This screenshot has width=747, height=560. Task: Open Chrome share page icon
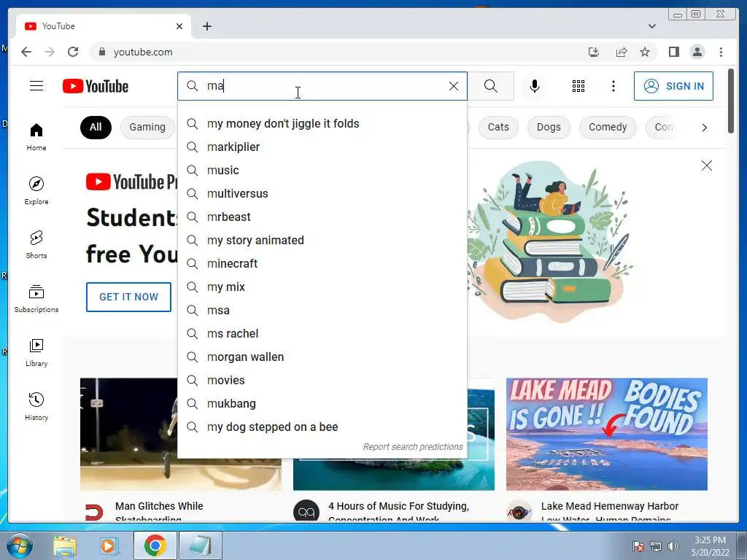pos(622,52)
